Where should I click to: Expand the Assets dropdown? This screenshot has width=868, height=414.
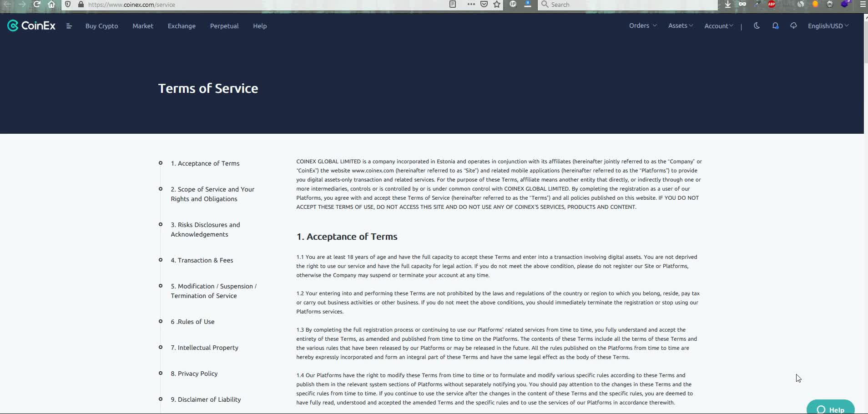coord(681,25)
